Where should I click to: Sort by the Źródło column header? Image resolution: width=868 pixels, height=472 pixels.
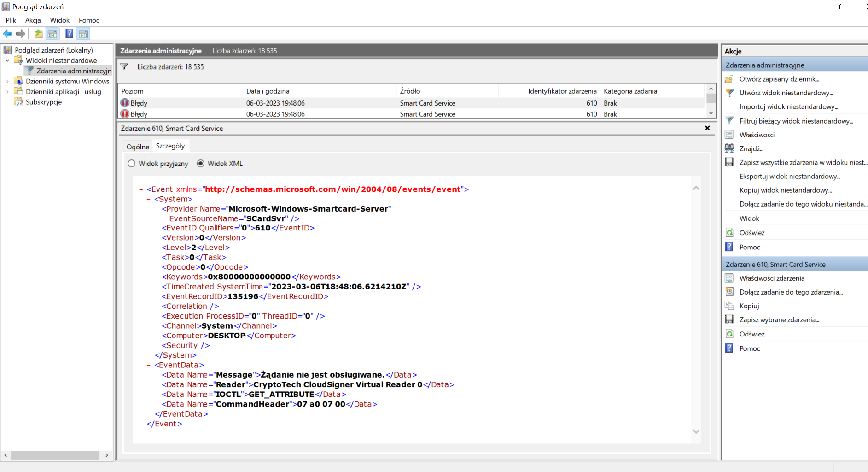[448, 91]
